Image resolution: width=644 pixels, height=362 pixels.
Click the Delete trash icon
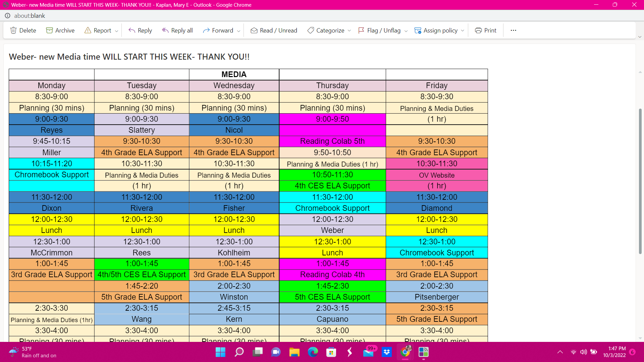click(13, 31)
